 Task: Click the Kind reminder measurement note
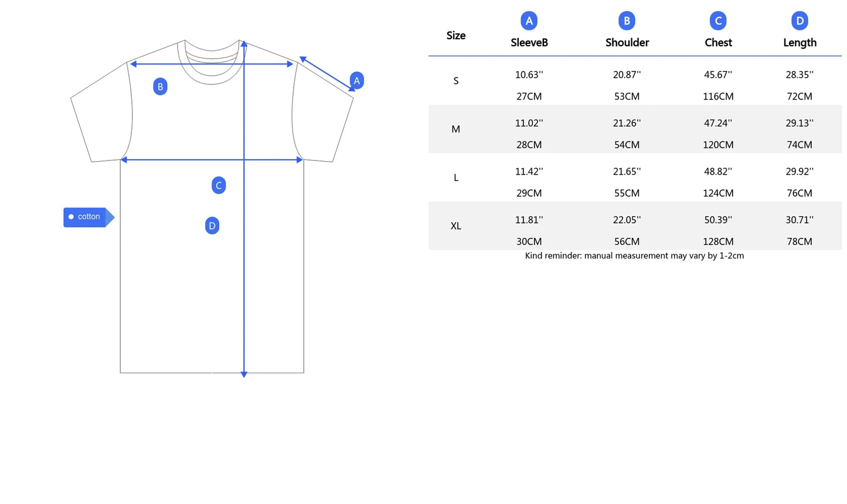tap(634, 256)
